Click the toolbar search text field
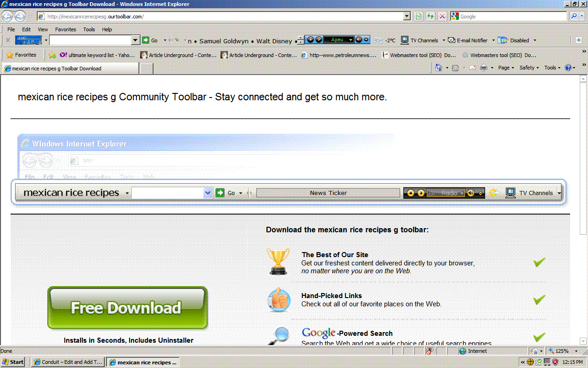Image resolution: width=588 pixels, height=368 pixels. [x=90, y=40]
